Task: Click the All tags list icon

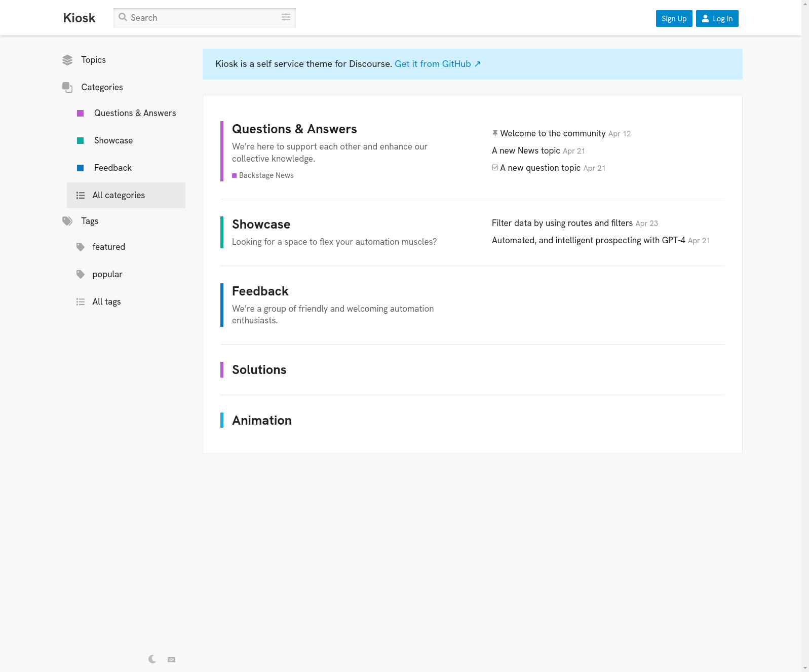Action: pos(81,302)
